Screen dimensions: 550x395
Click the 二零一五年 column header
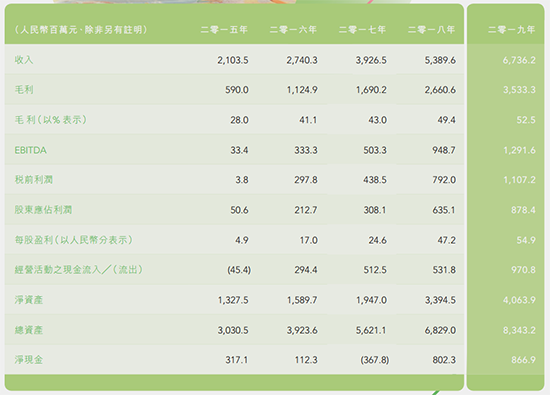coord(224,30)
